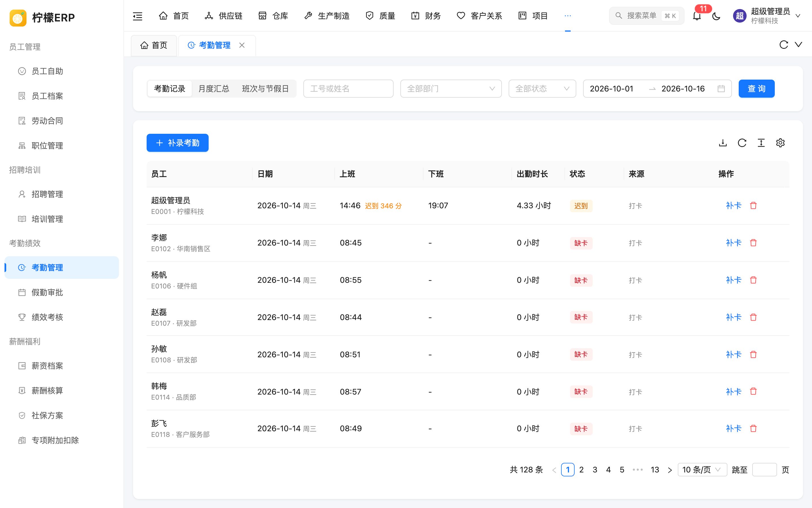
Task: Open the notifications bell
Action: (x=697, y=16)
